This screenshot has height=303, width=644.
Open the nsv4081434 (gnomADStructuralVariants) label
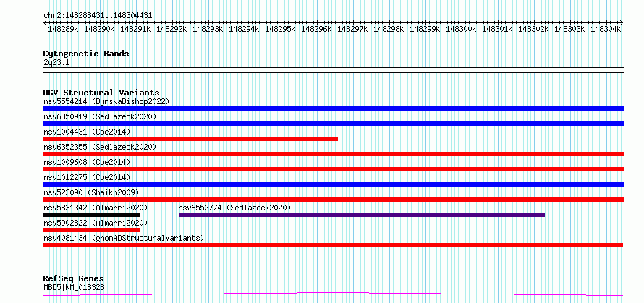tap(124, 238)
